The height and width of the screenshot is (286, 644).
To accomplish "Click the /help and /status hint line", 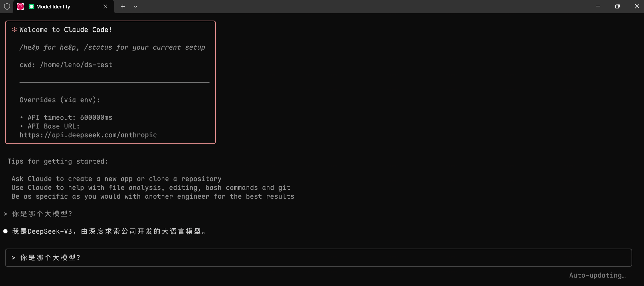I will point(112,47).
